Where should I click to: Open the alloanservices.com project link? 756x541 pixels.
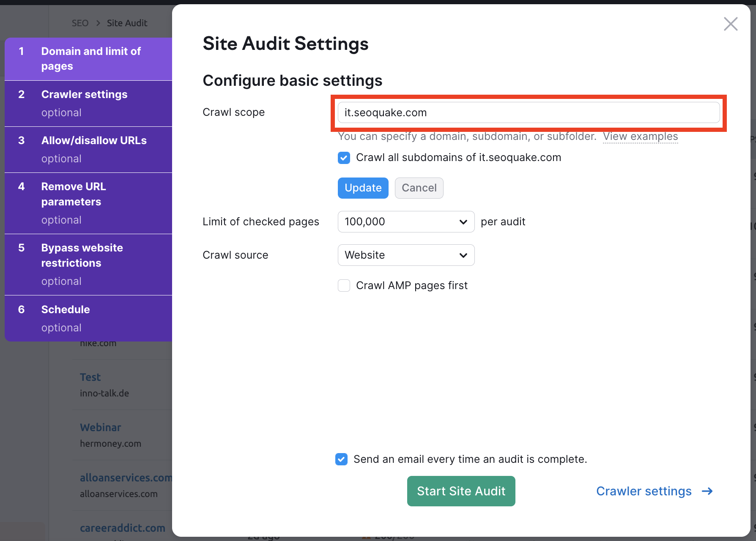click(126, 478)
